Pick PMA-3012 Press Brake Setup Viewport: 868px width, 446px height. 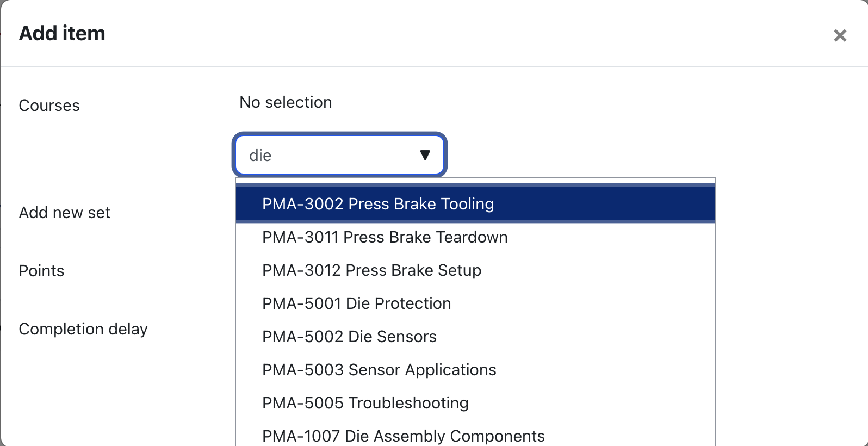[475, 270]
